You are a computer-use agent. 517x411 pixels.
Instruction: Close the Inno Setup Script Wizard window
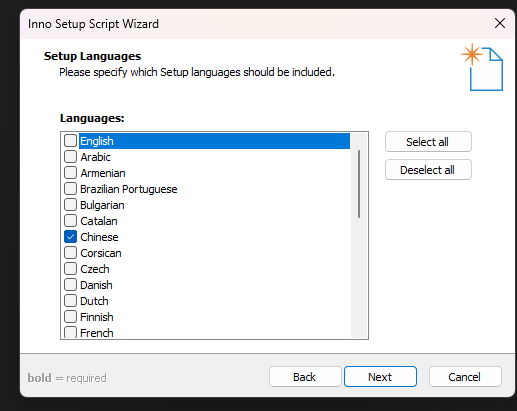click(x=500, y=23)
